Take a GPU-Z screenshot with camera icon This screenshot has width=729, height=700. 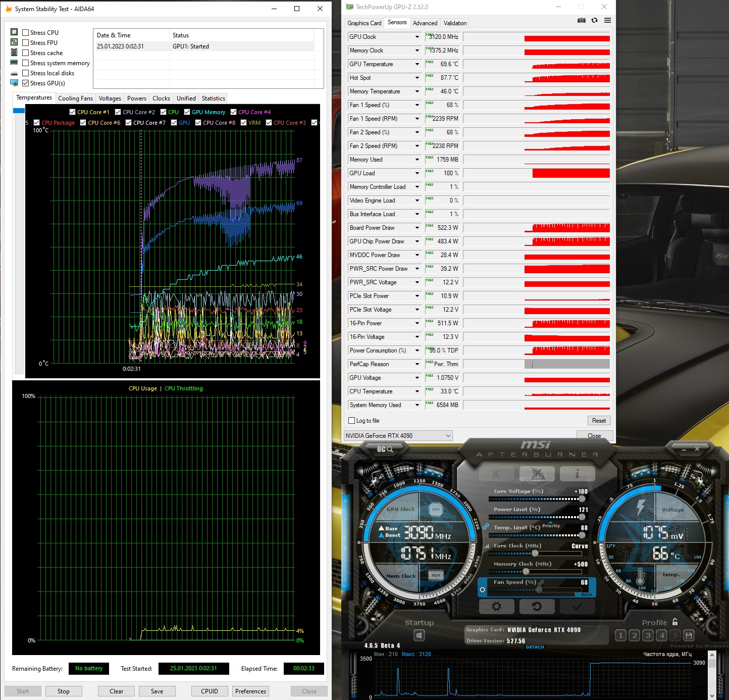[582, 20]
